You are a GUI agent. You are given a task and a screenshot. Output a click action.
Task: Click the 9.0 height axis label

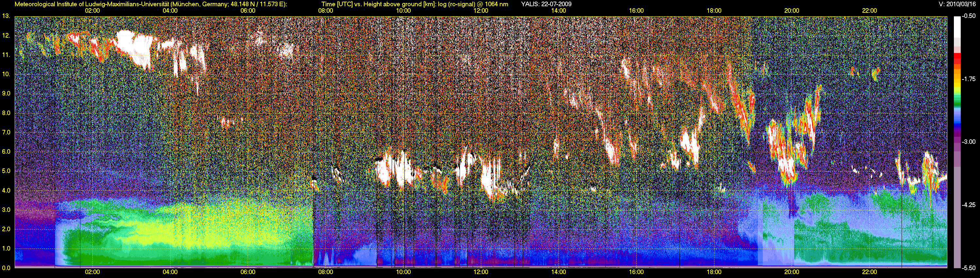click(6, 93)
